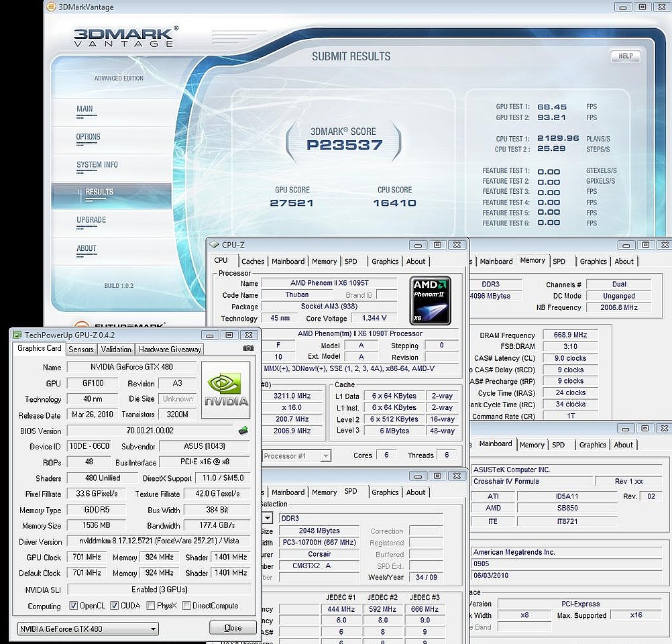Click the GPU TEST 1 value 68.45
The width and height of the screenshot is (672, 644).
coord(551,107)
